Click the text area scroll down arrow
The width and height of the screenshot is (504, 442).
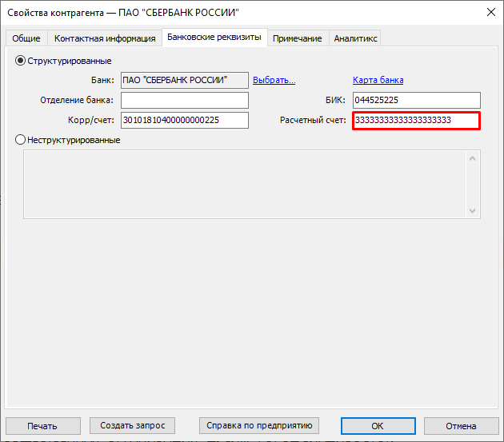(473, 211)
